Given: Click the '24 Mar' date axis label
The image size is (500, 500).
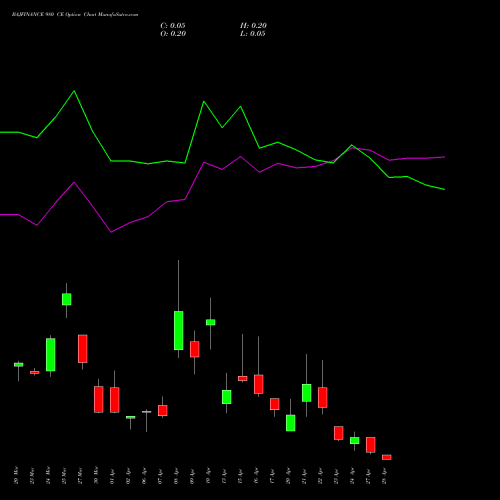Looking at the screenshot, I should (x=48, y=475).
